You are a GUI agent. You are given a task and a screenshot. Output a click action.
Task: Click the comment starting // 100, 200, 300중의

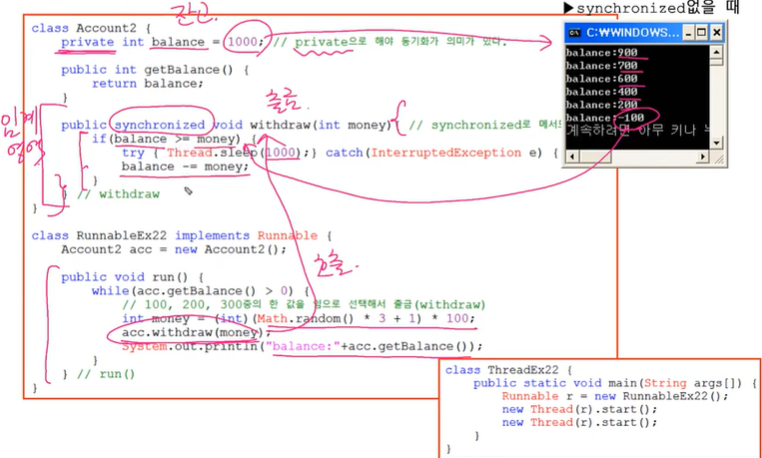tap(304, 305)
